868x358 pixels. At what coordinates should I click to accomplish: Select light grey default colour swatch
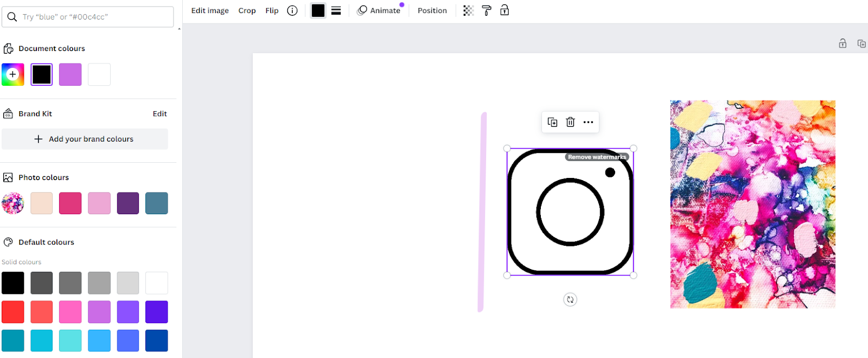point(99,283)
